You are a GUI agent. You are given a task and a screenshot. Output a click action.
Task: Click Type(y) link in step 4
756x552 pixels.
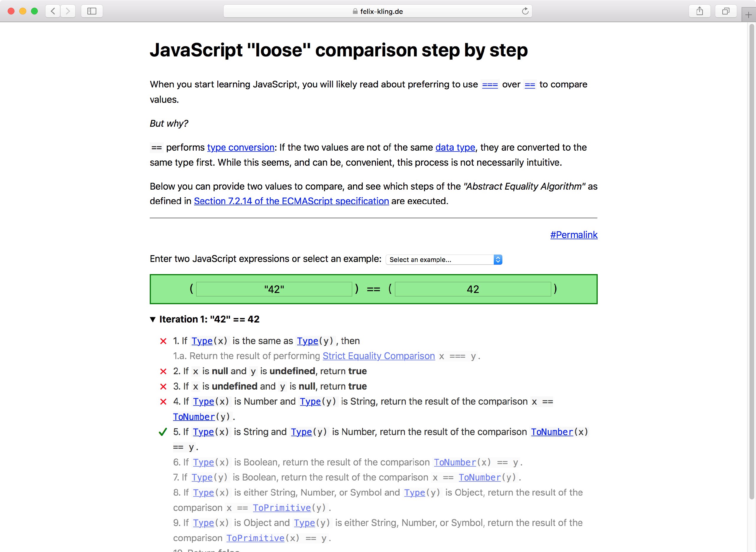click(310, 401)
